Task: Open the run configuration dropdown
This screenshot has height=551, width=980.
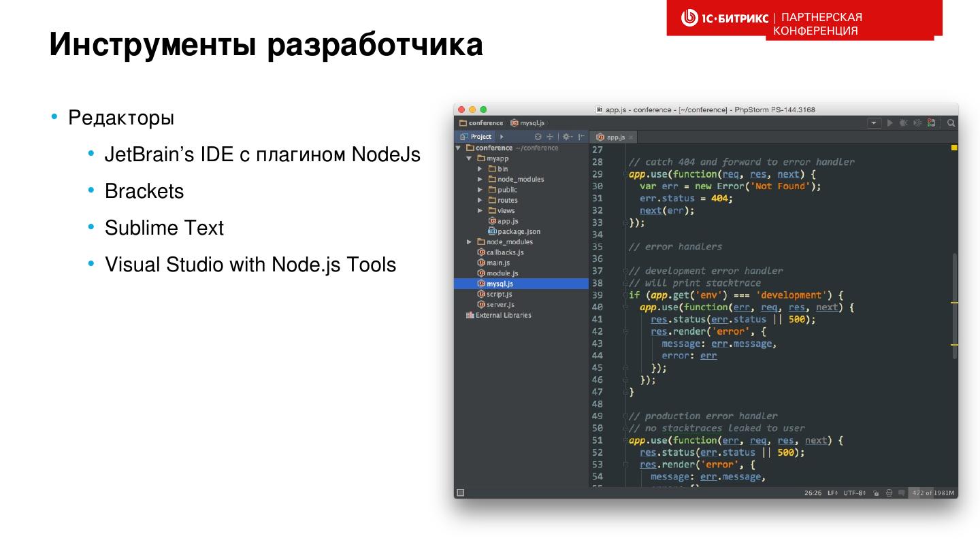Action: click(x=874, y=123)
